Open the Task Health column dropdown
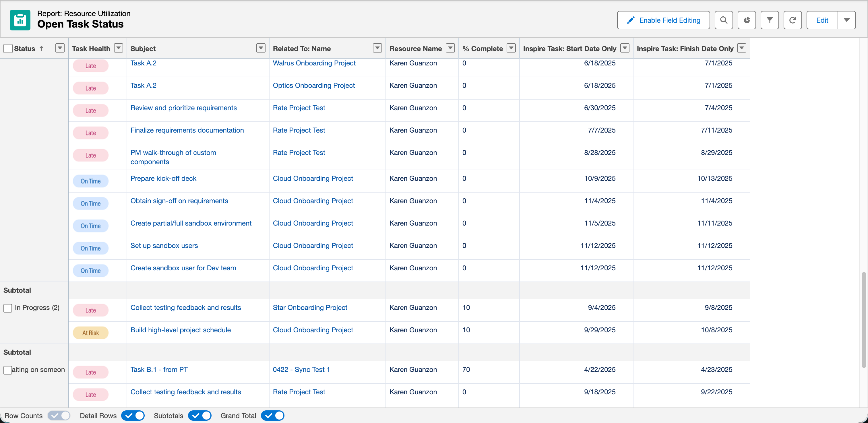The image size is (868, 423). pos(119,48)
